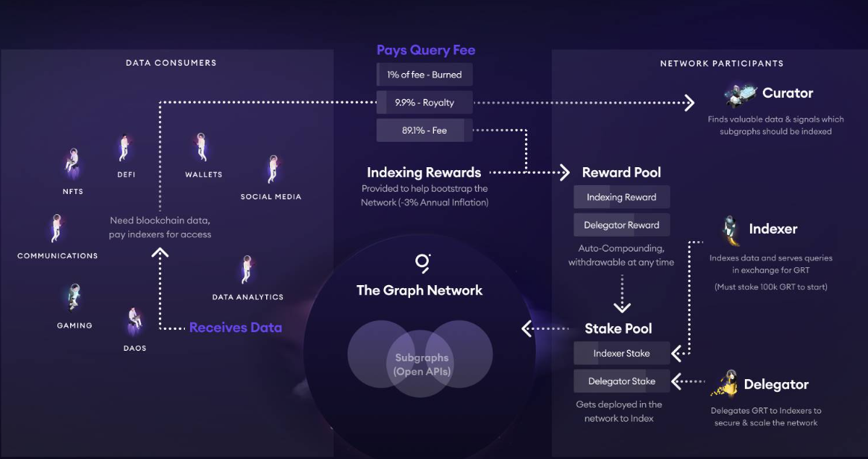This screenshot has height=459, width=868.
Task: Select the DeFi astronaut icon
Action: [x=125, y=149]
